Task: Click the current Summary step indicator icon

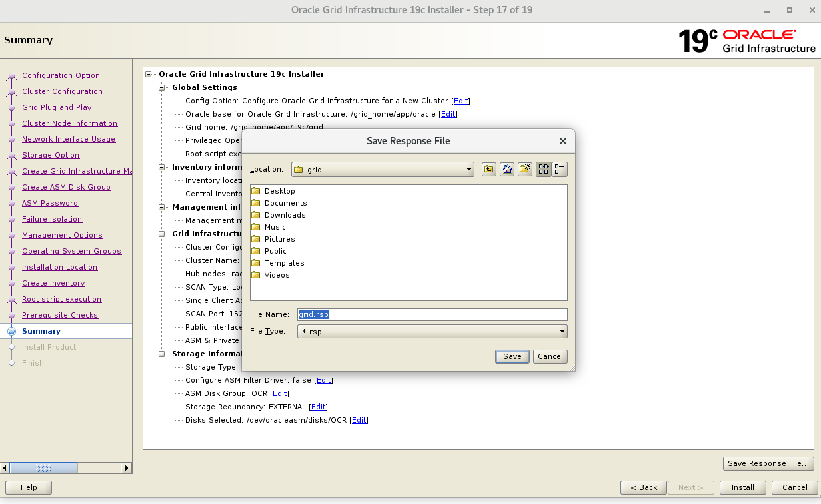Action: (x=11, y=331)
